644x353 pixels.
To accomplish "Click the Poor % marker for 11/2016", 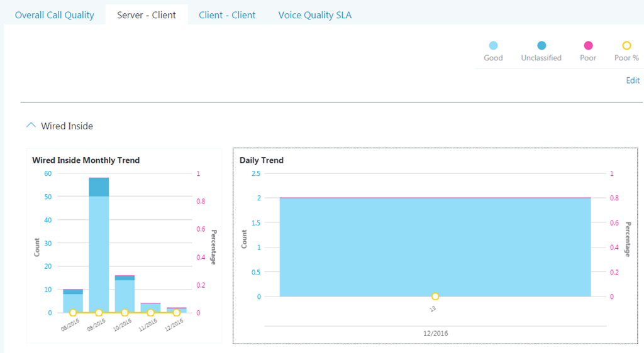I will point(151,312).
